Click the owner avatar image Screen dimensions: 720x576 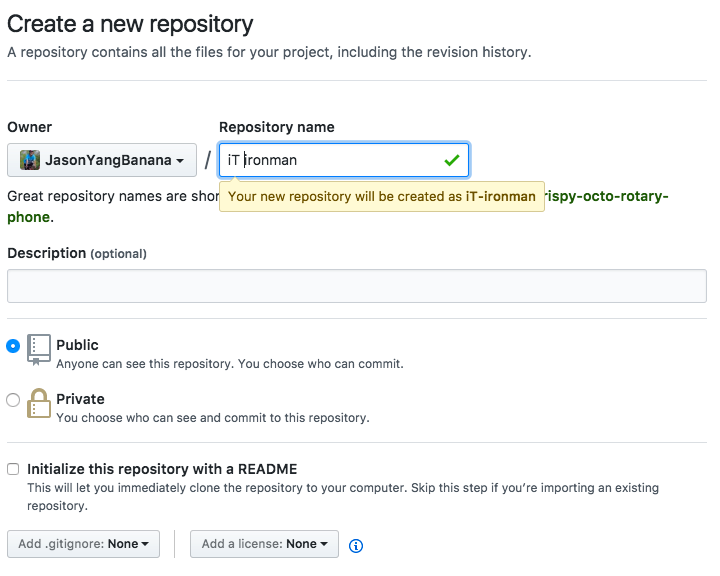coord(30,160)
